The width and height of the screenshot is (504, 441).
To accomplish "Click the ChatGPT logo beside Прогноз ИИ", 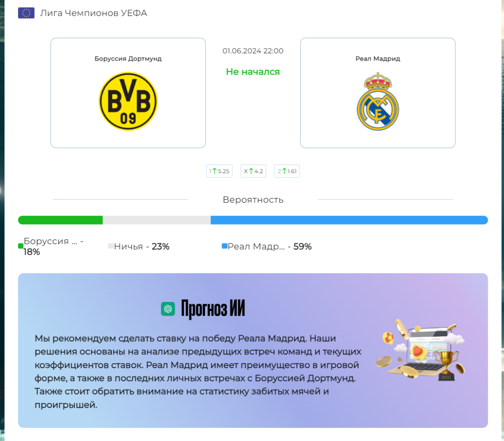I will point(168,309).
